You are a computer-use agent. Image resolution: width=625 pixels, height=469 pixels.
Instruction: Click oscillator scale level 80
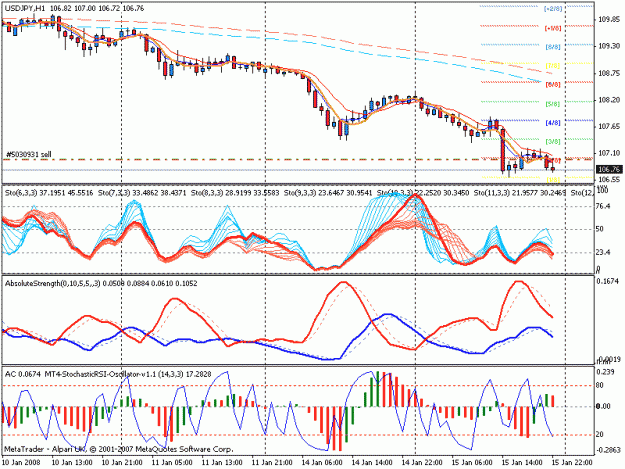(599, 385)
